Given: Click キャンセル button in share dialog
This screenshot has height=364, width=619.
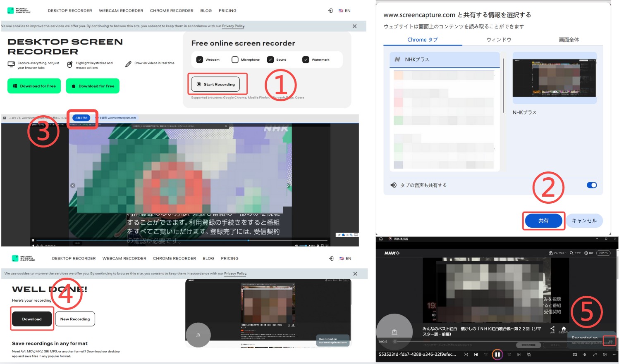Looking at the screenshot, I should 584,221.
